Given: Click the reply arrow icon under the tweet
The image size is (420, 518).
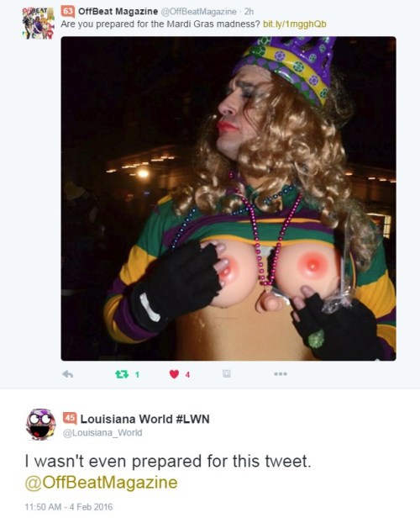Looking at the screenshot, I should tap(68, 374).
